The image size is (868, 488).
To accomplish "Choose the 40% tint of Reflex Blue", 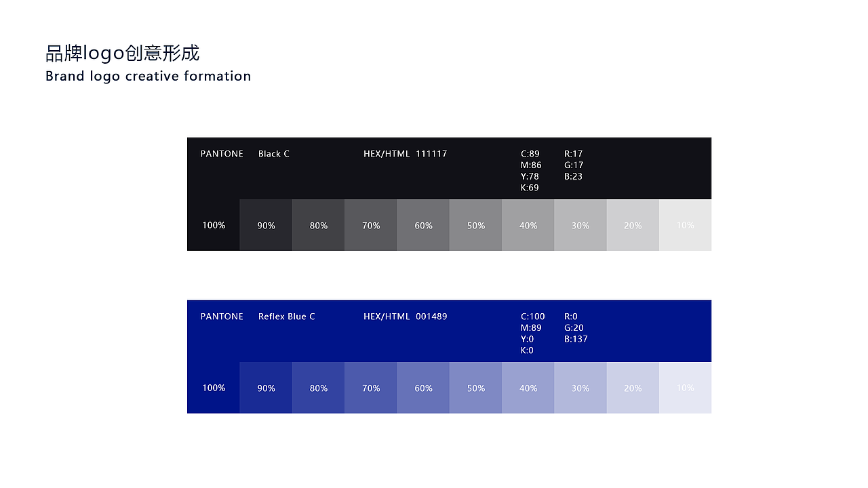I will pyautogui.click(x=528, y=388).
